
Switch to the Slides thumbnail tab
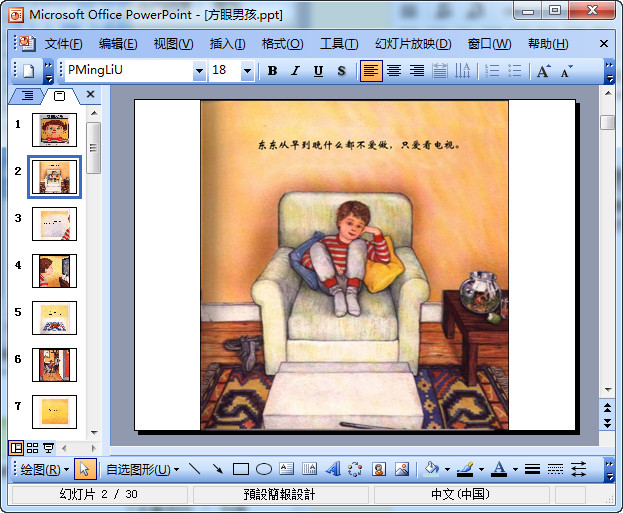(x=60, y=95)
